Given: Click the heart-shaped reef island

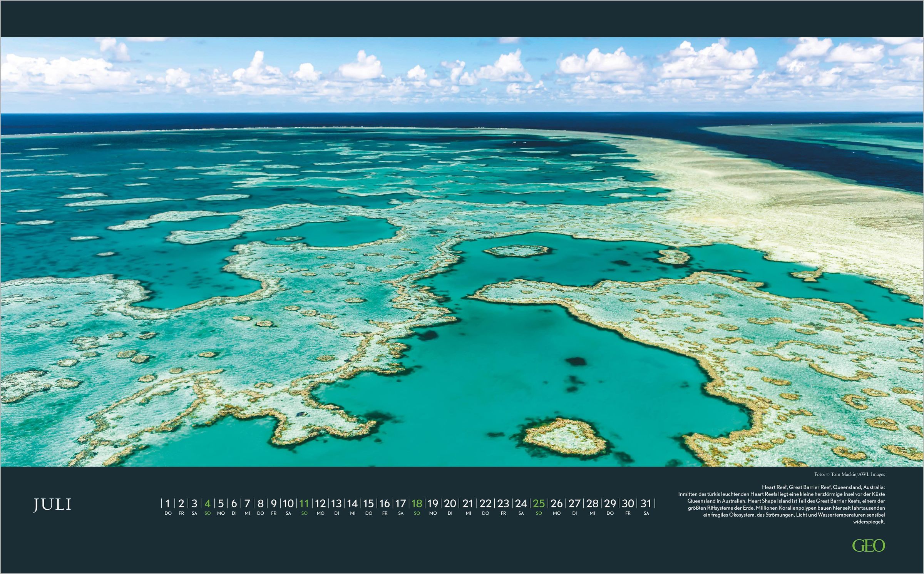Looking at the screenshot, I should coord(564,438).
